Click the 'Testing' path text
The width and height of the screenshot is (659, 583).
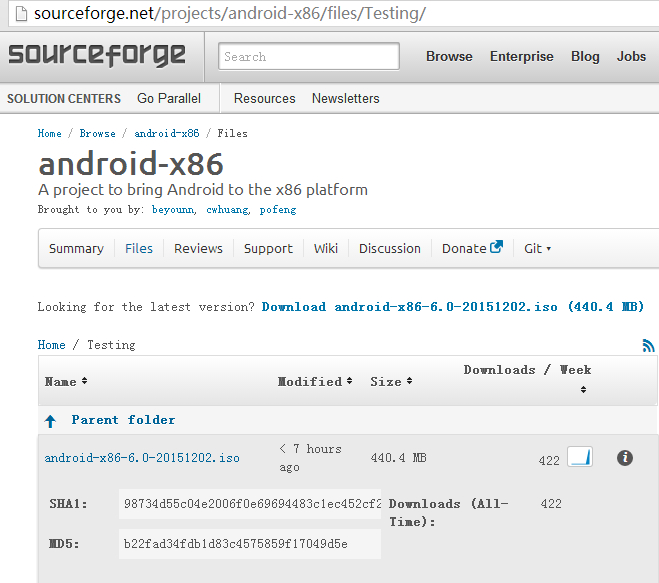pos(111,345)
